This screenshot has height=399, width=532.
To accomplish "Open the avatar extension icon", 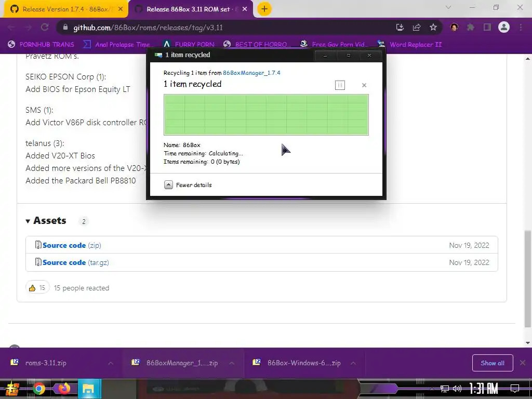I will click(454, 28).
